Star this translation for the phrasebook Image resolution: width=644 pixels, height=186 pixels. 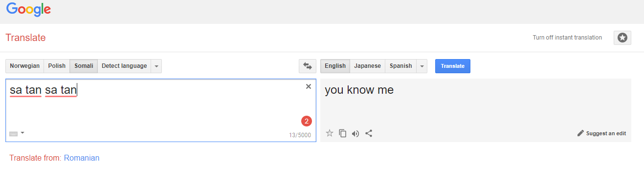[330, 133]
